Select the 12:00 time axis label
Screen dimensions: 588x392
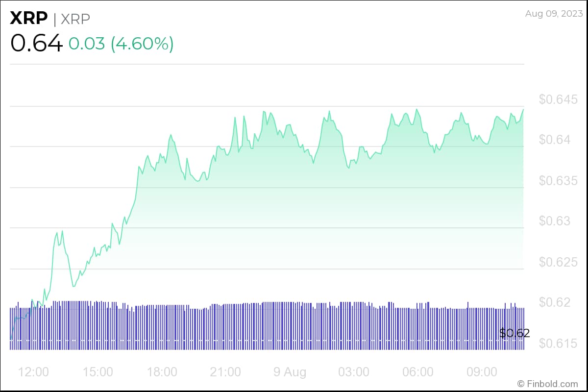pos(33,372)
